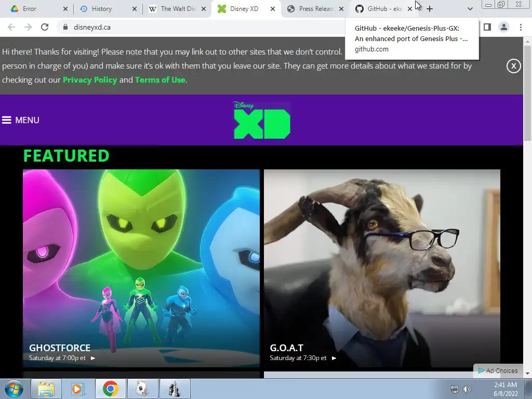Click the FEATURED heading
Image resolution: width=532 pixels, height=399 pixels.
click(x=66, y=156)
